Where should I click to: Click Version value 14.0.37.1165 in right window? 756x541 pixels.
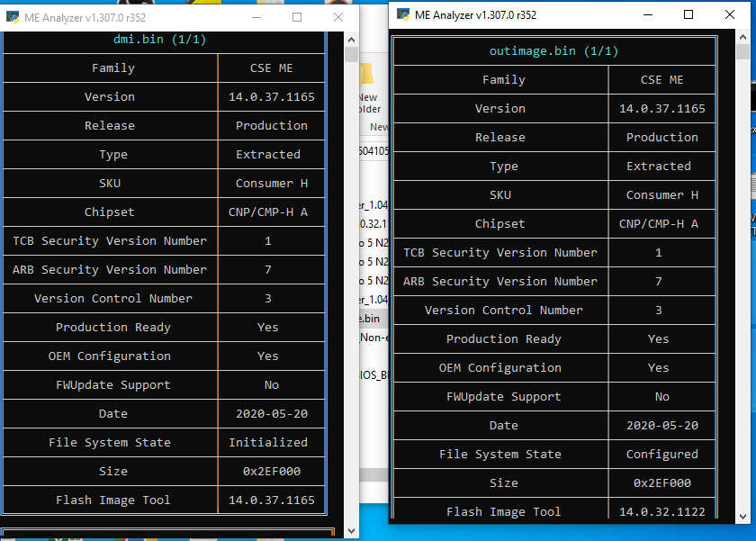(x=662, y=109)
